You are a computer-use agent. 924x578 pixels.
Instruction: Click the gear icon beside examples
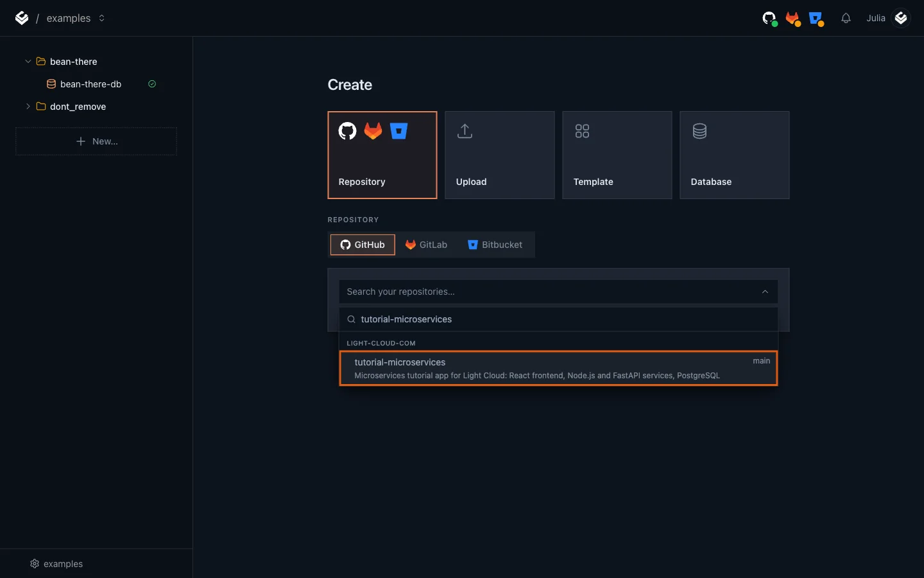point(35,564)
